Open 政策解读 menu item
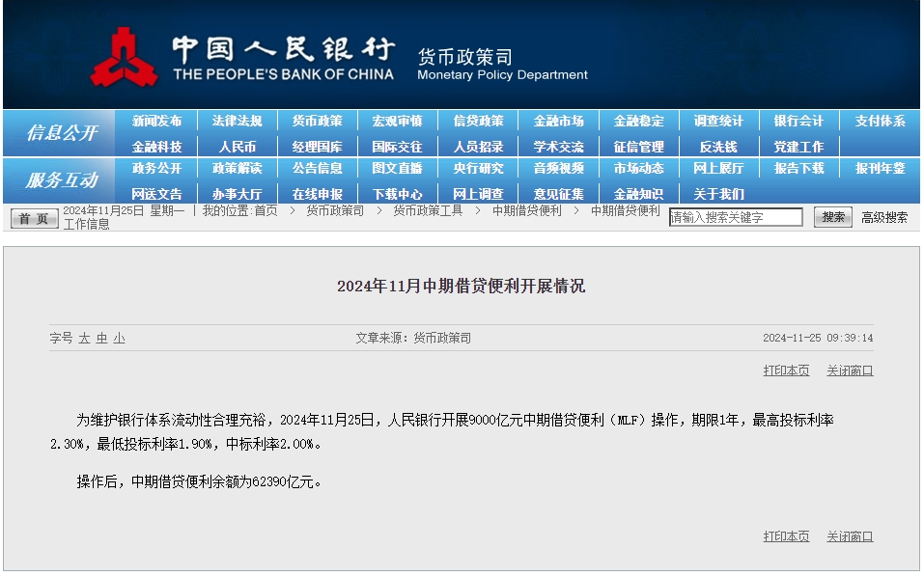This screenshot has height=576, width=924. coord(237,169)
